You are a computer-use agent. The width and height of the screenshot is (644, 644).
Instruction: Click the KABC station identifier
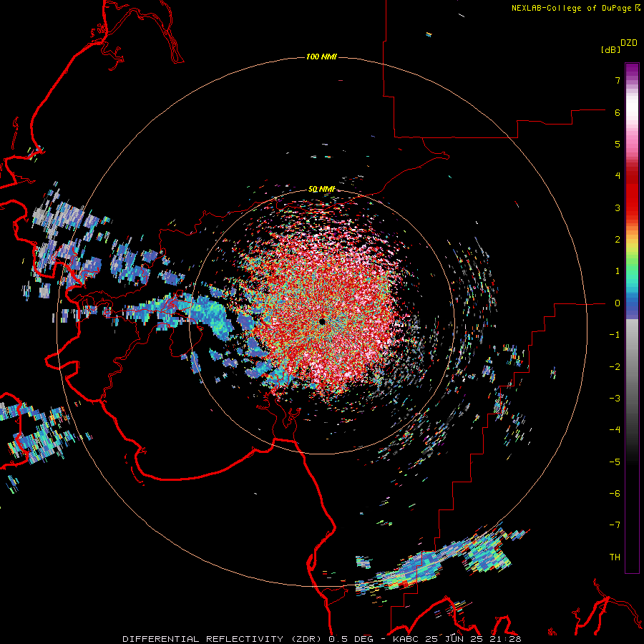[x=406, y=639]
